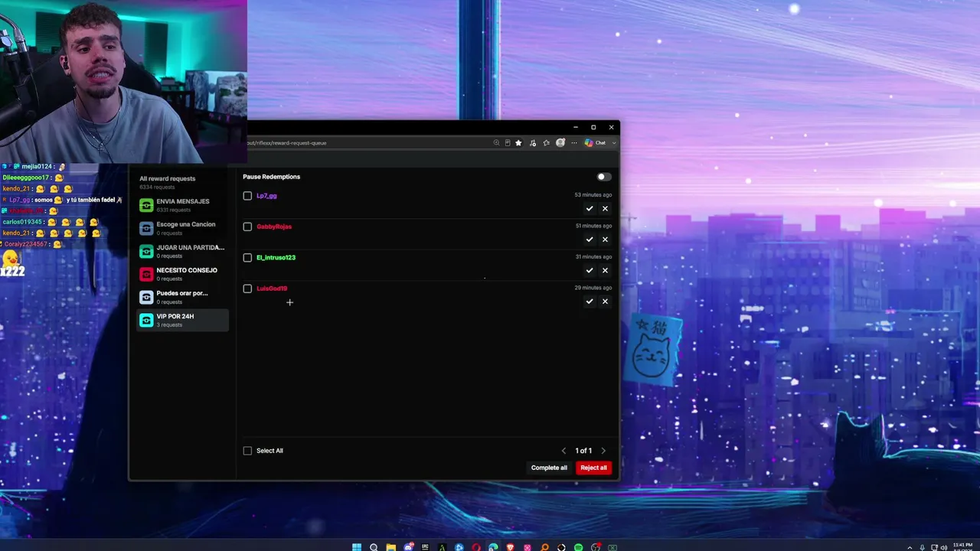Screen dimensions: 980x551
Task: Click the taskbar volume speaker icon
Action: pyautogui.click(x=943, y=547)
